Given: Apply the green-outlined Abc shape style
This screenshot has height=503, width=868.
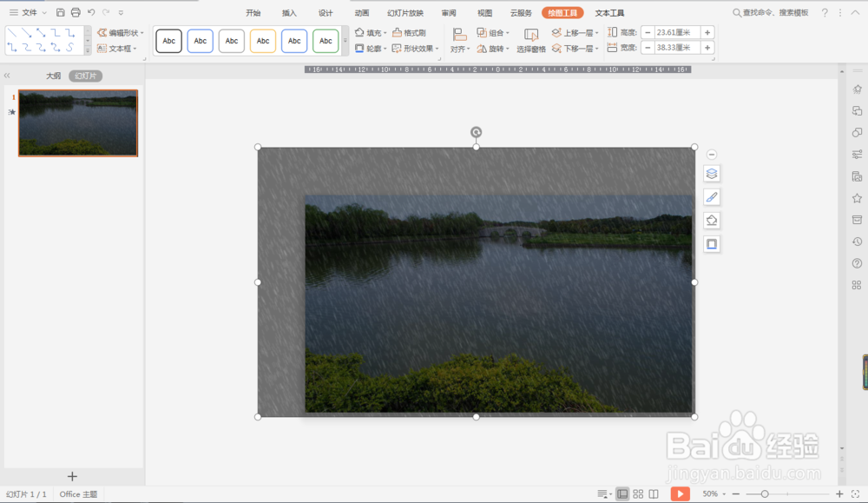Looking at the screenshot, I should click(x=325, y=41).
